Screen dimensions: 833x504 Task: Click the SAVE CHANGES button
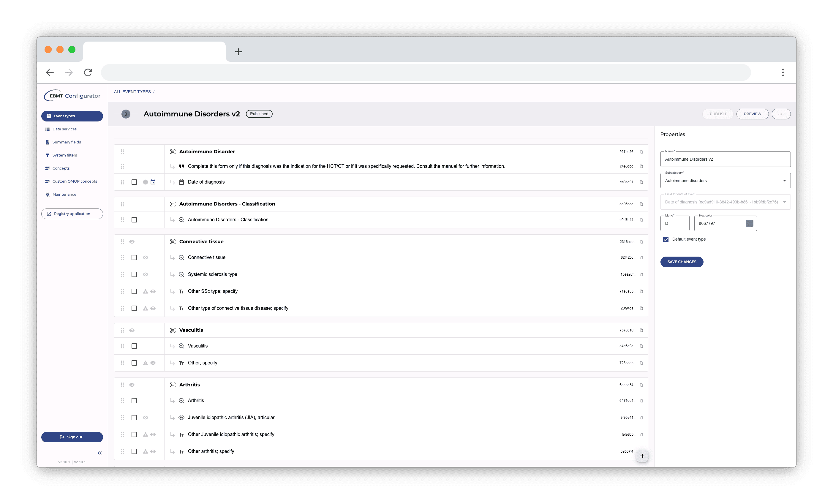682,262
